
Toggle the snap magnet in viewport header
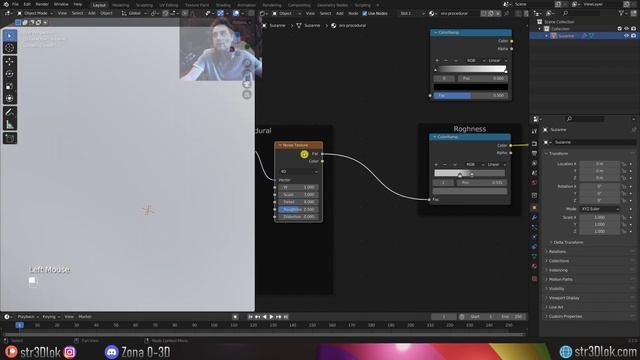point(165,13)
